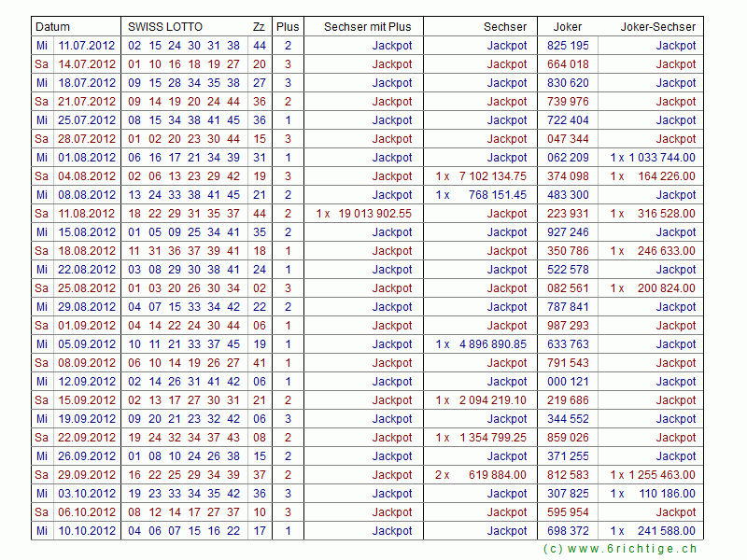Screen dimensions: 747x560
Task: Select the Zz column header
Action: (258, 27)
